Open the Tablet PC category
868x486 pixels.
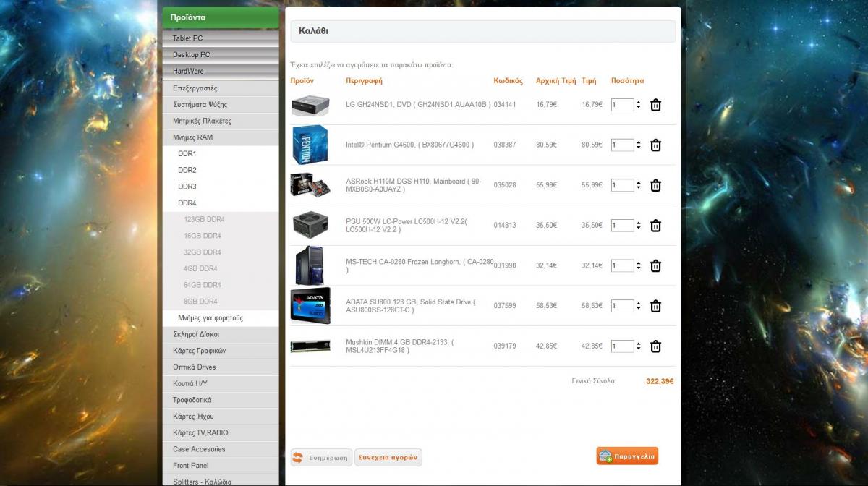221,38
